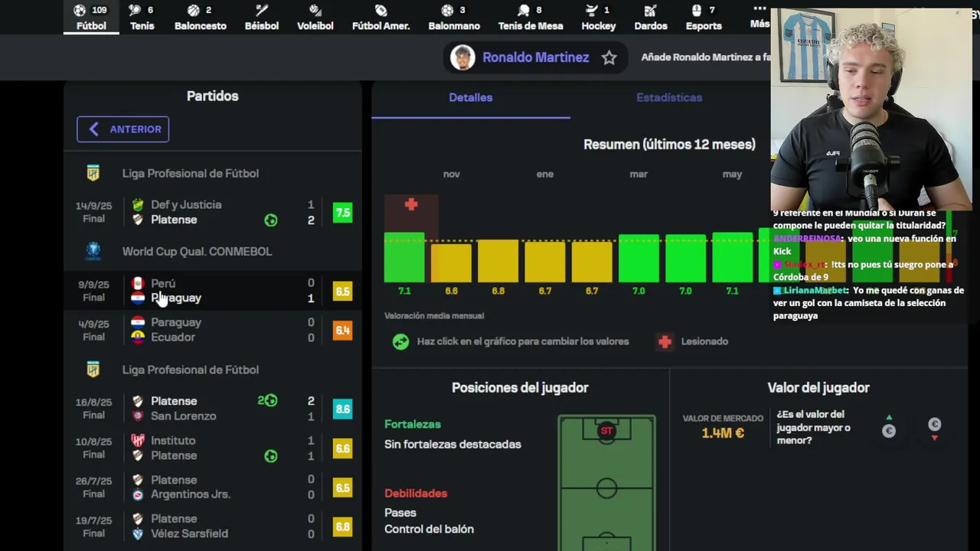Open the Esports category

(x=704, y=18)
